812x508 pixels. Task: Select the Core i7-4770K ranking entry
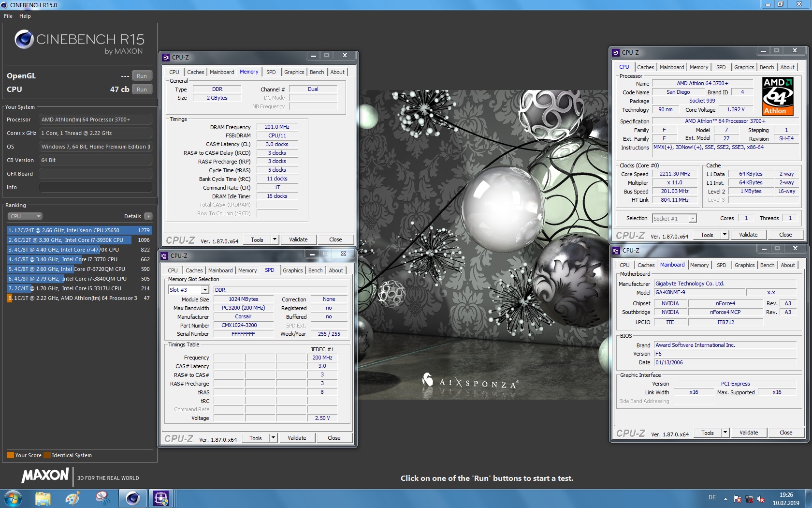79,250
